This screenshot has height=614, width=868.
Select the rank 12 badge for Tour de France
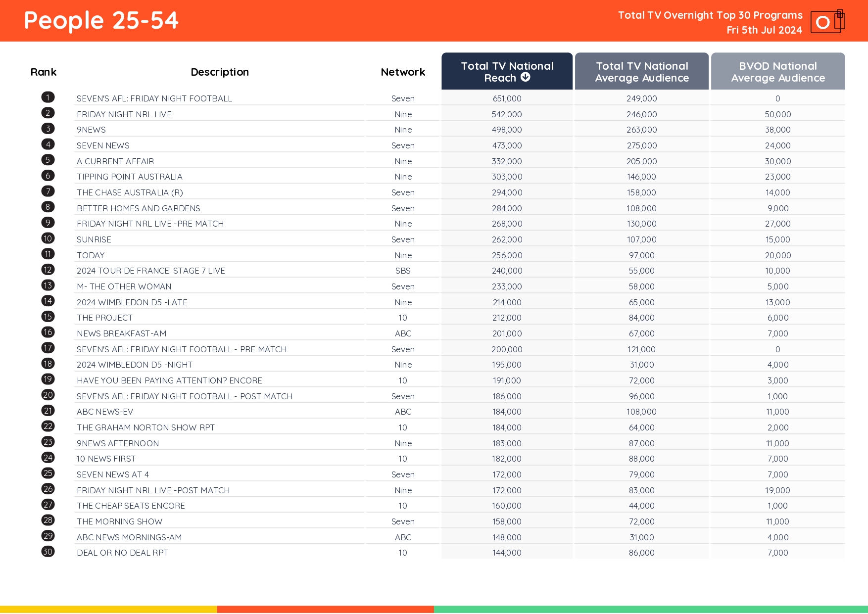48,270
